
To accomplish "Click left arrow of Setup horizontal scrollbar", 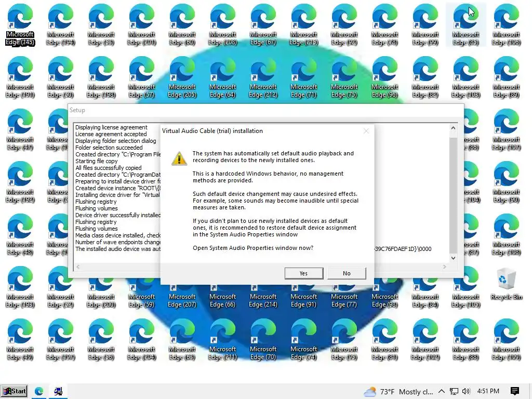I will pyautogui.click(x=78, y=267).
